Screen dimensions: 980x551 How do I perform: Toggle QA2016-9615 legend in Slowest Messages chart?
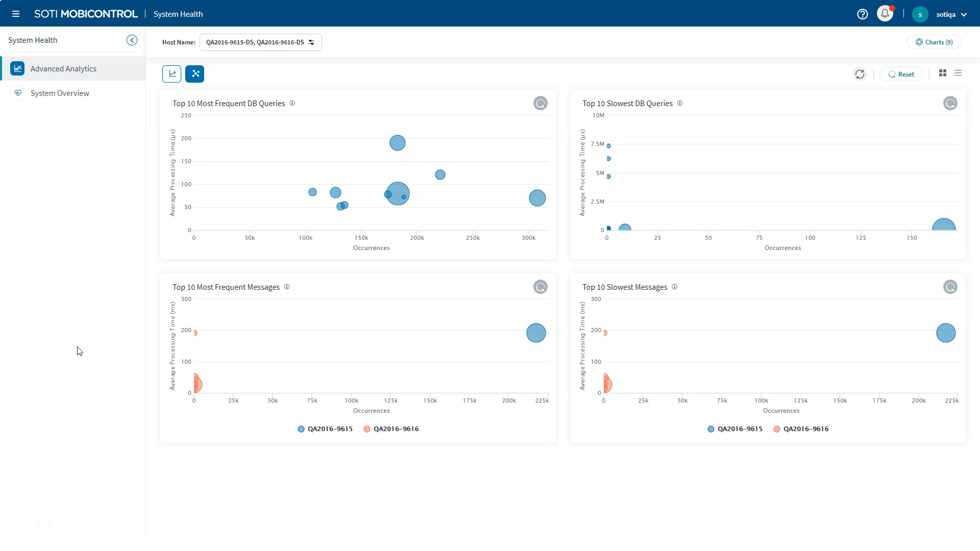click(735, 429)
